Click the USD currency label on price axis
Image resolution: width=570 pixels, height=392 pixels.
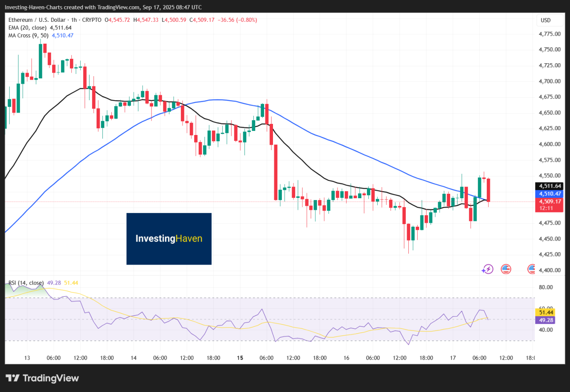pyautogui.click(x=546, y=20)
